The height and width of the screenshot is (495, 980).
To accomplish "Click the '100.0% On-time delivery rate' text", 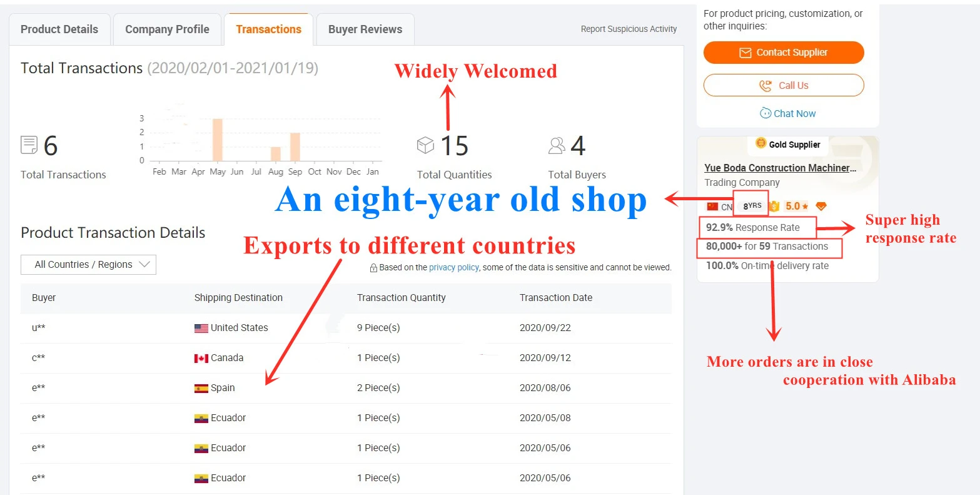I will point(767,266).
